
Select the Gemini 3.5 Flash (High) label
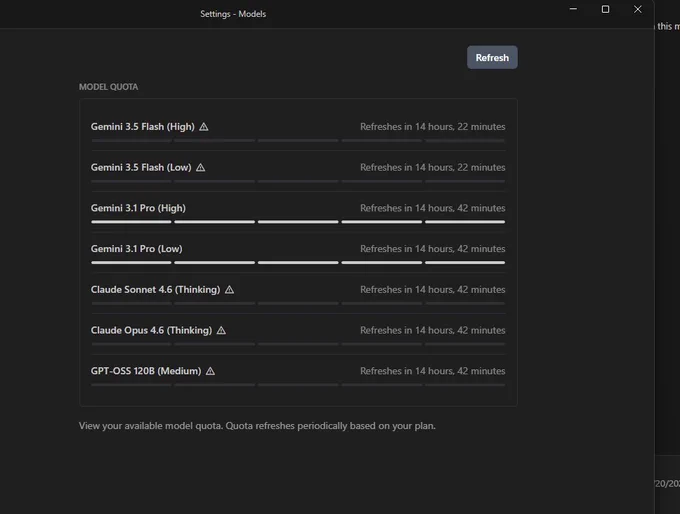[x=143, y=127]
